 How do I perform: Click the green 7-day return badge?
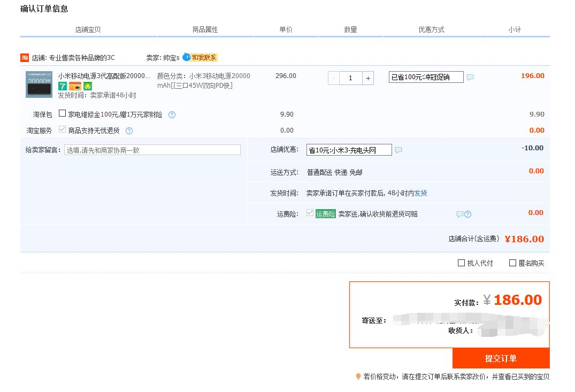pos(63,86)
